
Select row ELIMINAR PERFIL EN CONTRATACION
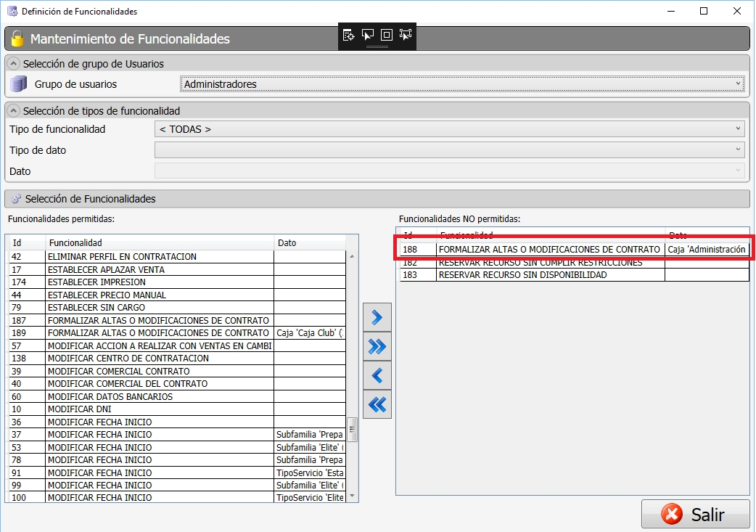point(178,257)
